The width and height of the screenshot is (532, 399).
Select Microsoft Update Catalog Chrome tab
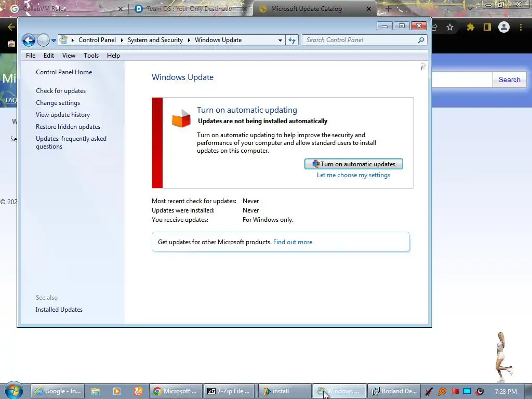click(x=314, y=9)
